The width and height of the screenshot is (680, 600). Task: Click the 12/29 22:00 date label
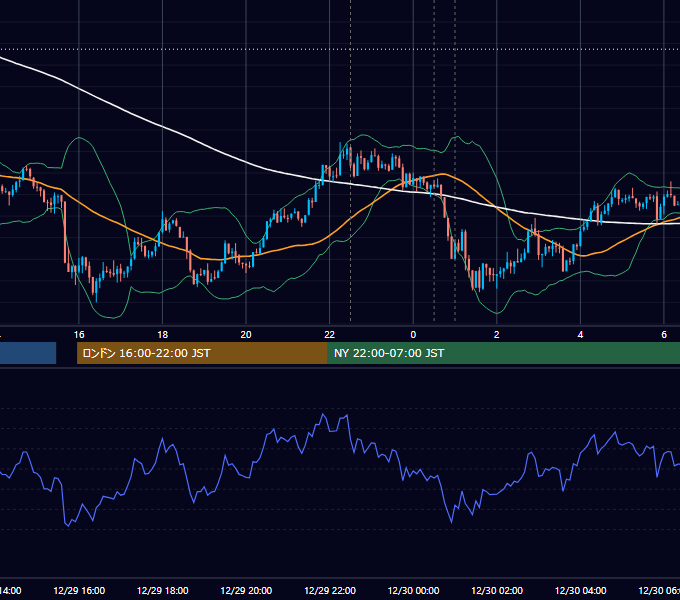point(330,591)
